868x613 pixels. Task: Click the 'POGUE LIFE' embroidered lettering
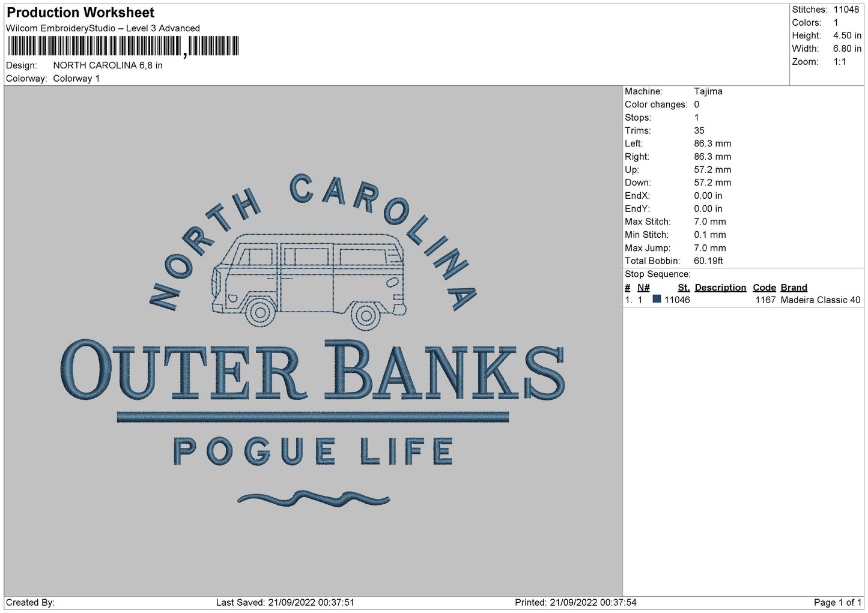313,451
